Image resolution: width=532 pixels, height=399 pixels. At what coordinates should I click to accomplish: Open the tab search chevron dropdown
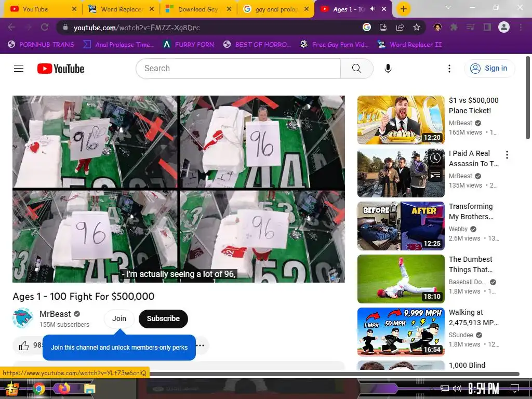click(x=448, y=7)
